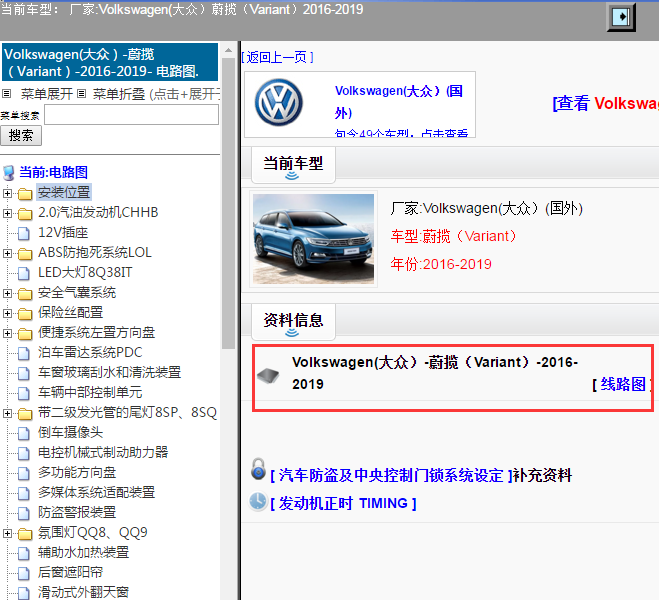
Task: Click the document icon for 12V插座
Action: point(24,233)
